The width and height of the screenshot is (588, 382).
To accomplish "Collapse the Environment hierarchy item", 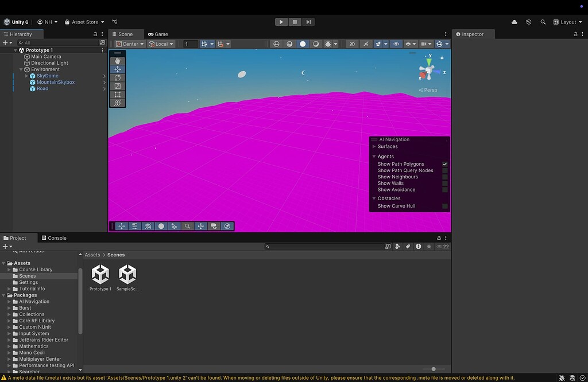I will (21, 69).
